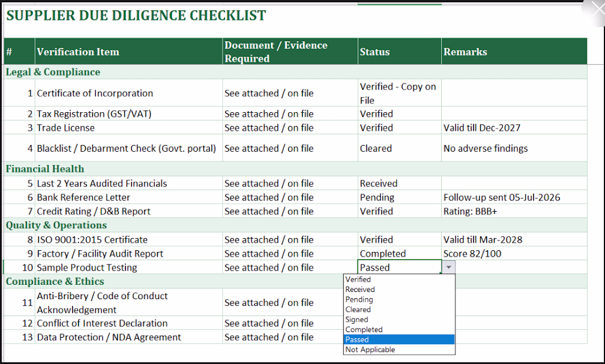Click the Remarks column header
Screen dimensions: 605x364
tap(514, 51)
